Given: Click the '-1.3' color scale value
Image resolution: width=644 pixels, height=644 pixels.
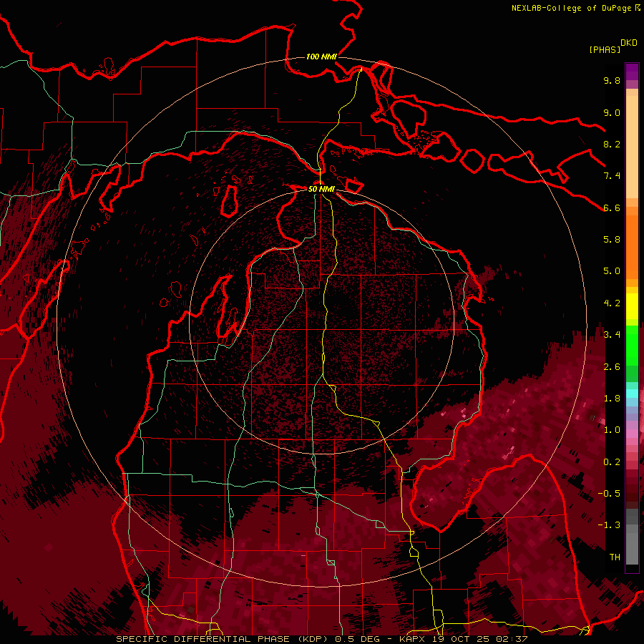Looking at the screenshot, I should click(609, 525).
